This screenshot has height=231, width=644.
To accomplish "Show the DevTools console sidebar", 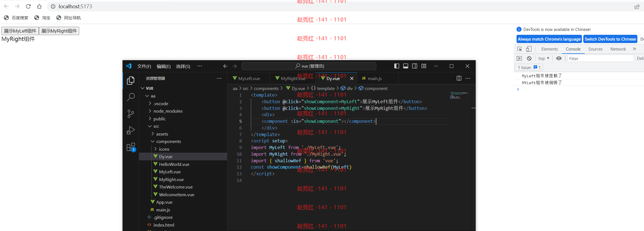I will (x=519, y=59).
